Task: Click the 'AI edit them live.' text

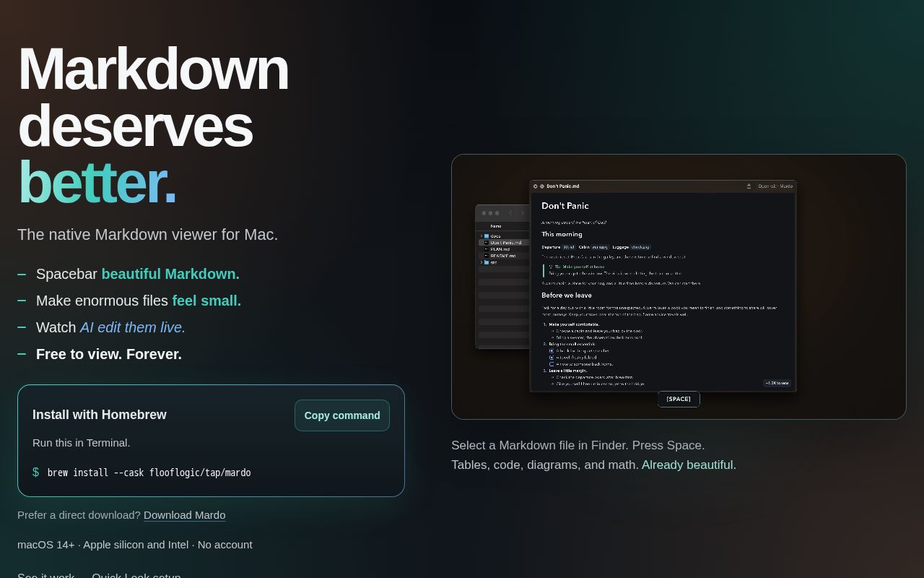Action: [133, 327]
